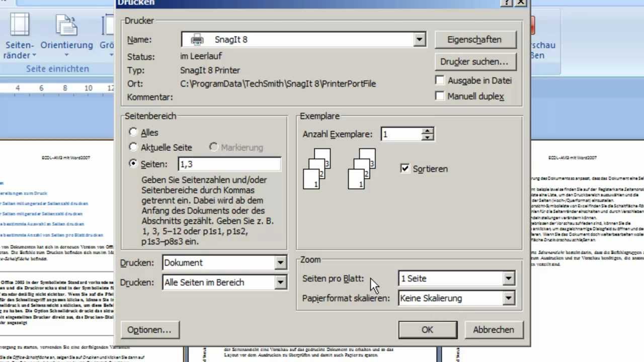Image resolution: width=644 pixels, height=362 pixels.
Task: Click Seite einrichten group label in ribbon
Action: [x=57, y=68]
